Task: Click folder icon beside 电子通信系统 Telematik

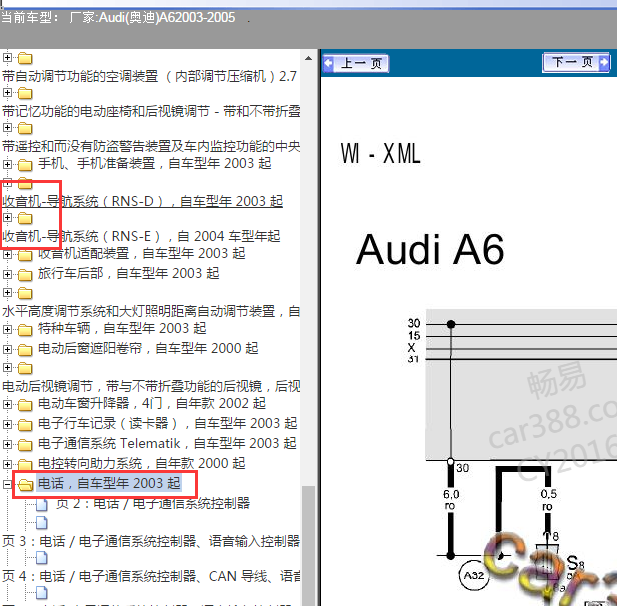Action: [25, 445]
